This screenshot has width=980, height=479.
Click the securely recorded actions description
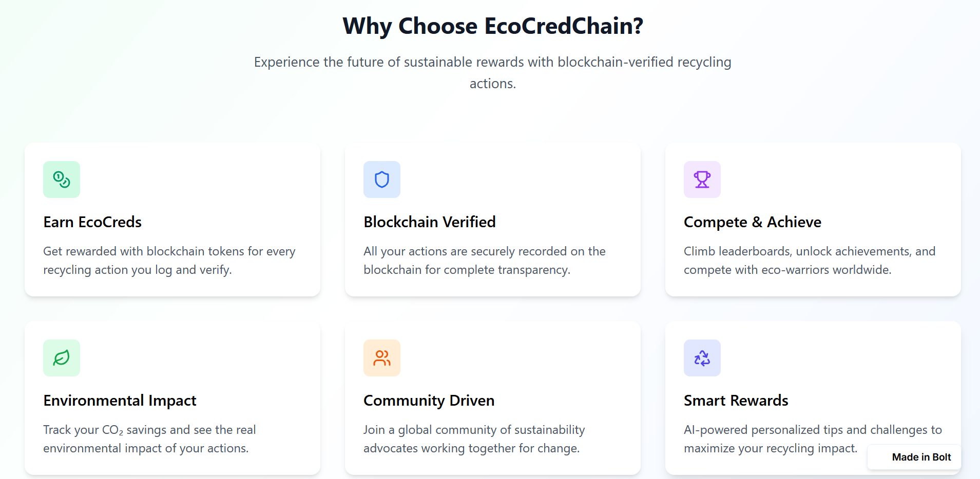click(x=485, y=261)
